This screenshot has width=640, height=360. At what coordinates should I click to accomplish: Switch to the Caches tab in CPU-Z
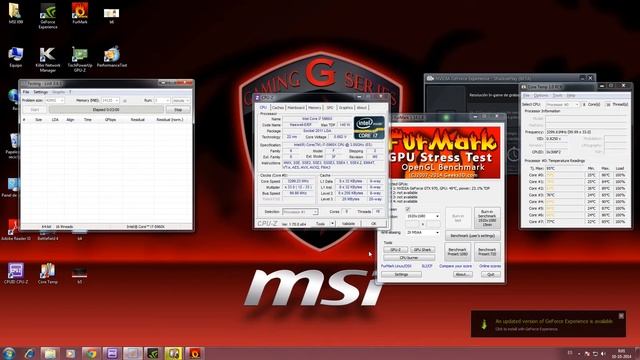point(278,107)
